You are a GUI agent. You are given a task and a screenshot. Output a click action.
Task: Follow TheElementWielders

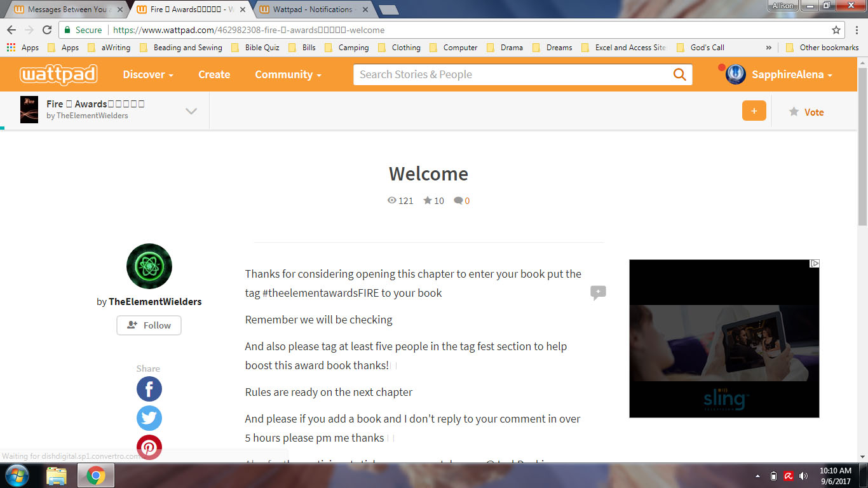[x=149, y=325]
